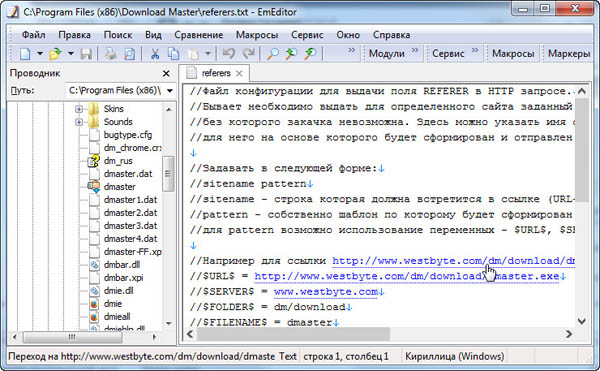Screen dimensions: 600x371
Task: Click the Find next icon
Action: [310, 54]
